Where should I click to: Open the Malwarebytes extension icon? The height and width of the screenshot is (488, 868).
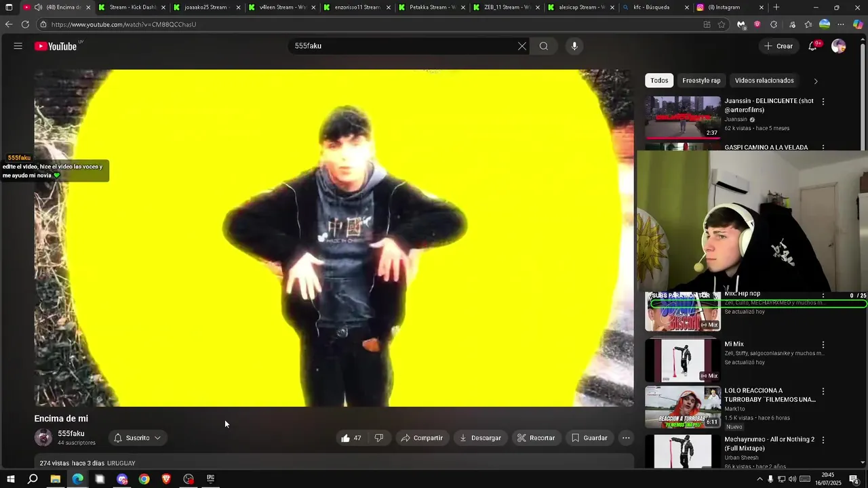click(741, 24)
